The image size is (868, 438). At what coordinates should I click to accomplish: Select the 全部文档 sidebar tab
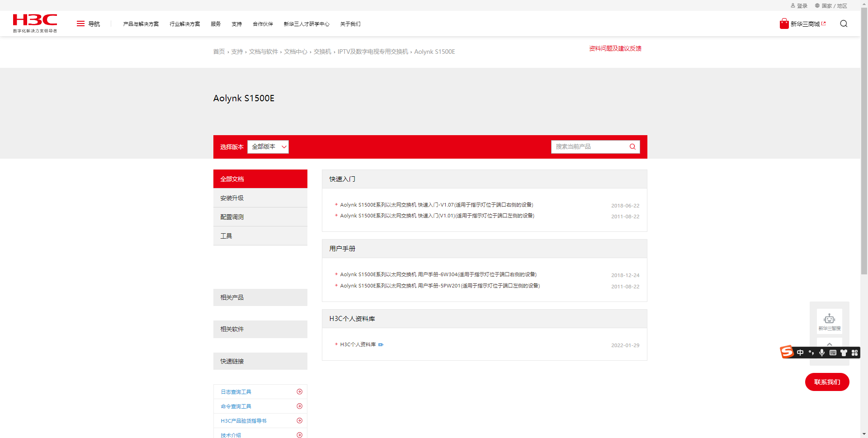260,179
